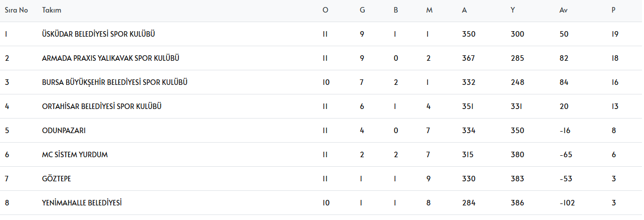Viewport: 644px width, 220px height.
Task: Click the M losses column header
Action: click(429, 10)
